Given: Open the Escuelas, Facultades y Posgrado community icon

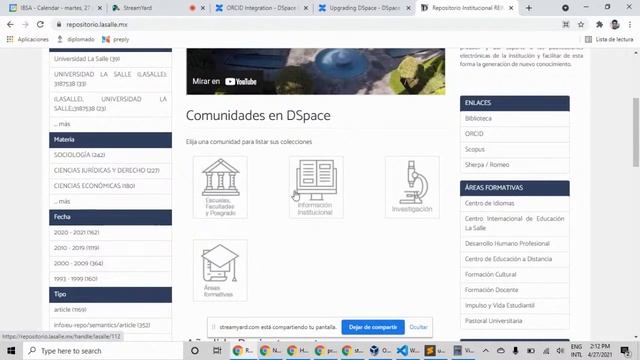Looking at the screenshot, I should point(220,187).
